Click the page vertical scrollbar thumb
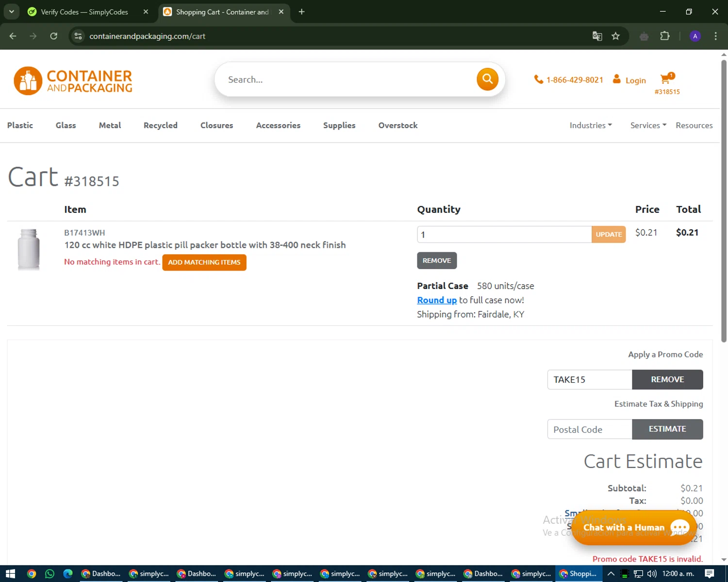Screen dimensions: 728x582 (724, 200)
